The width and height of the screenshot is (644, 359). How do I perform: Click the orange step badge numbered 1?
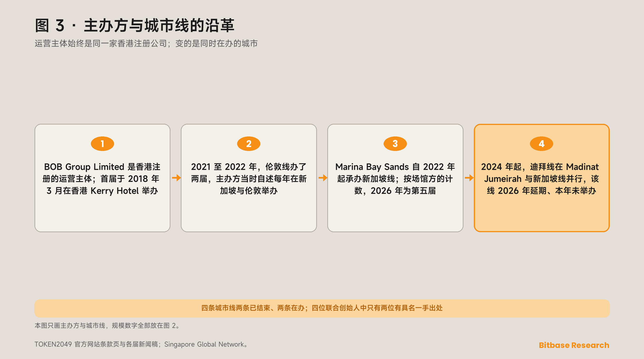pyautogui.click(x=102, y=144)
